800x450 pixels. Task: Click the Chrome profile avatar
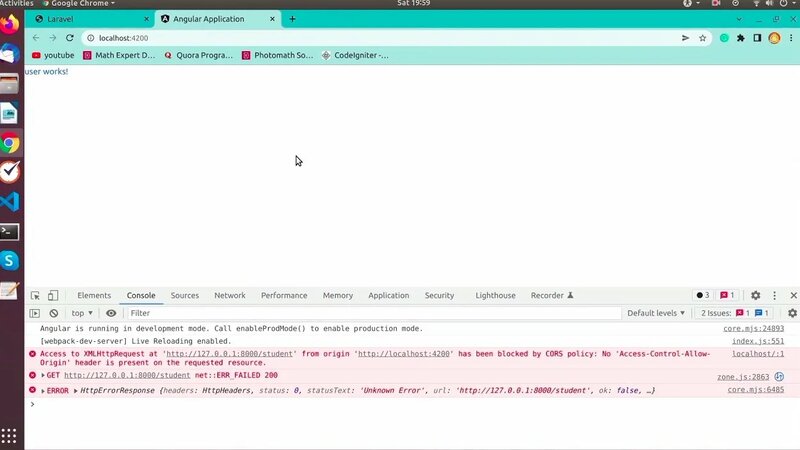774,38
